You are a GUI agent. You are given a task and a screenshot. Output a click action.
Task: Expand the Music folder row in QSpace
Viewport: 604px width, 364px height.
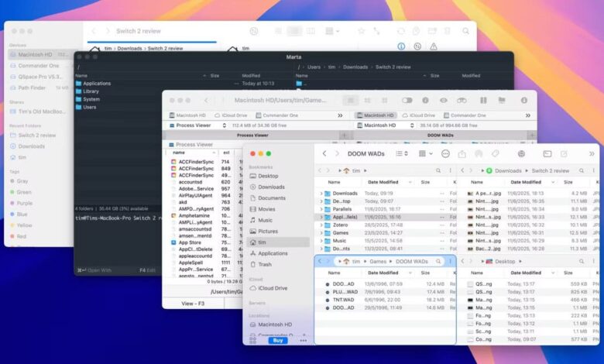pos(321,241)
